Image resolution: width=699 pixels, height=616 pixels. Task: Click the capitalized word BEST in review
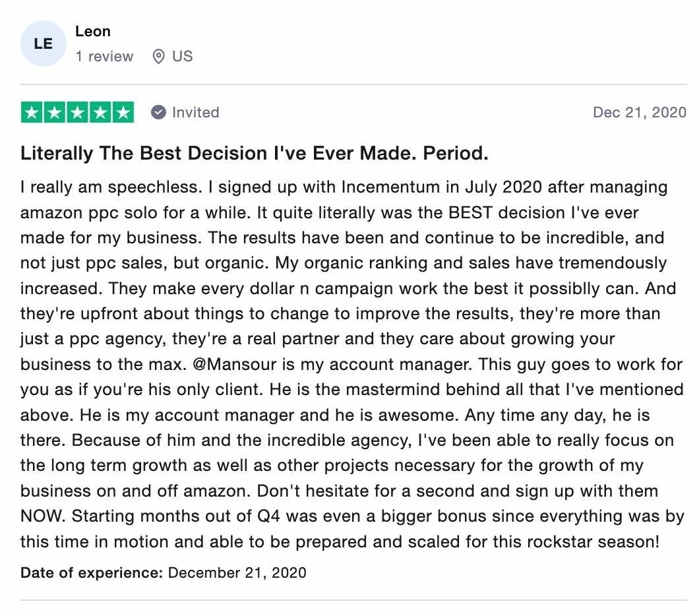pyautogui.click(x=470, y=212)
